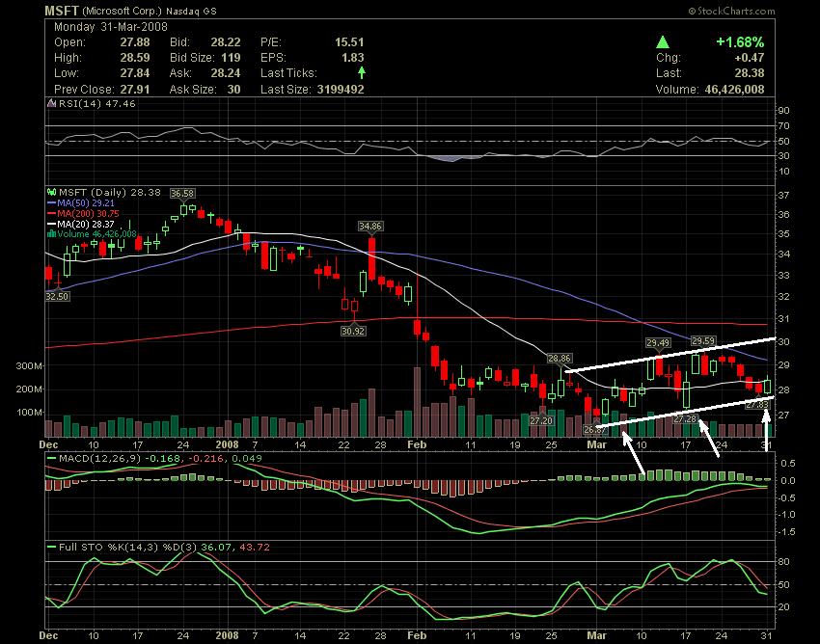Click the 32.50 low price label
The height and width of the screenshot is (644, 820).
tap(58, 296)
